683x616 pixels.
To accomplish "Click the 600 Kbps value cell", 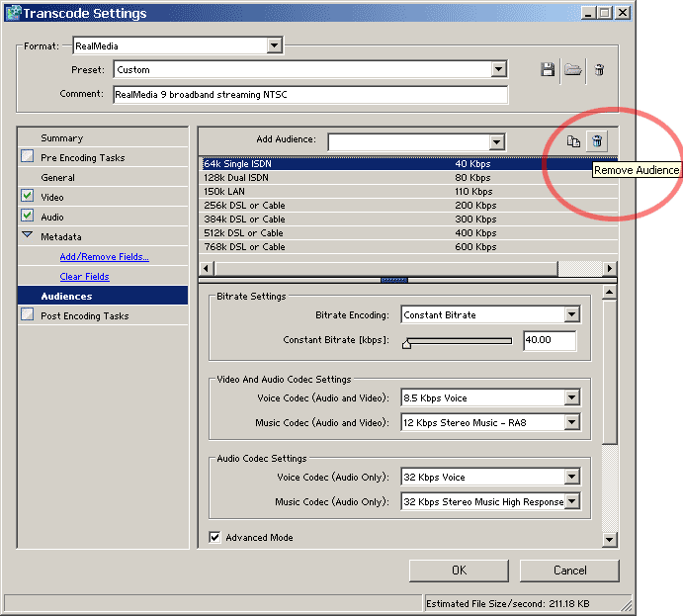I will pyautogui.click(x=475, y=247).
